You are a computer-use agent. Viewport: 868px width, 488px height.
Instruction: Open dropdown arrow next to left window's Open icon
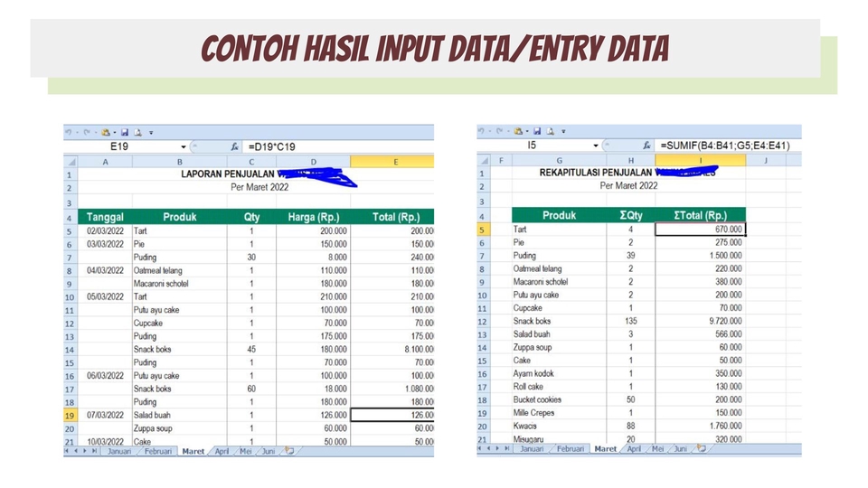tap(115, 133)
